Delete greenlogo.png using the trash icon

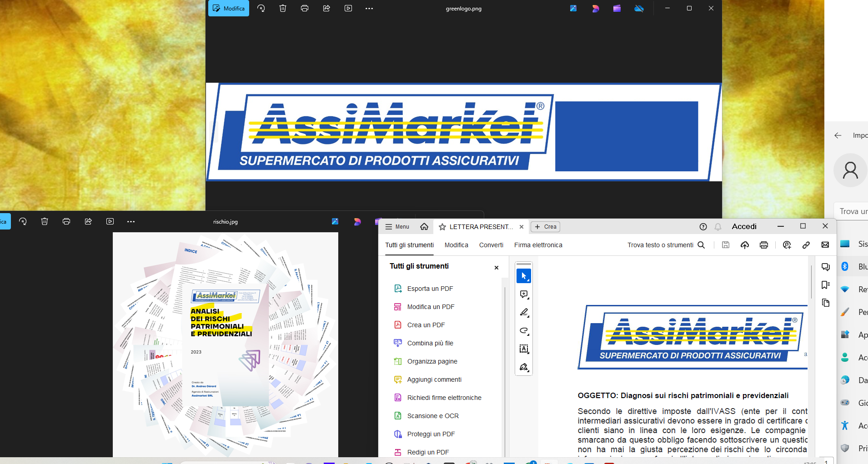tap(283, 8)
